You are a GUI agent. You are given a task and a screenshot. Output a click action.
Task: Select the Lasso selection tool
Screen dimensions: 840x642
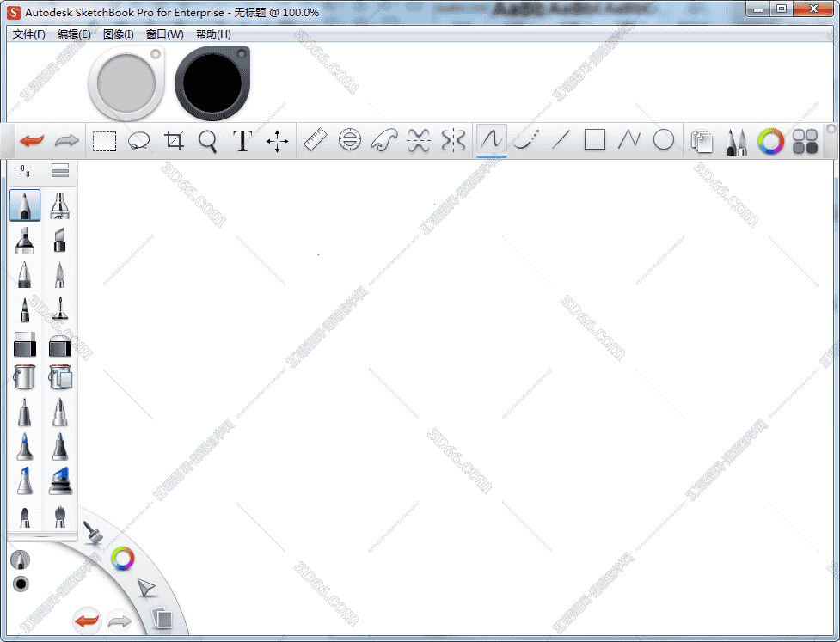[x=139, y=139]
